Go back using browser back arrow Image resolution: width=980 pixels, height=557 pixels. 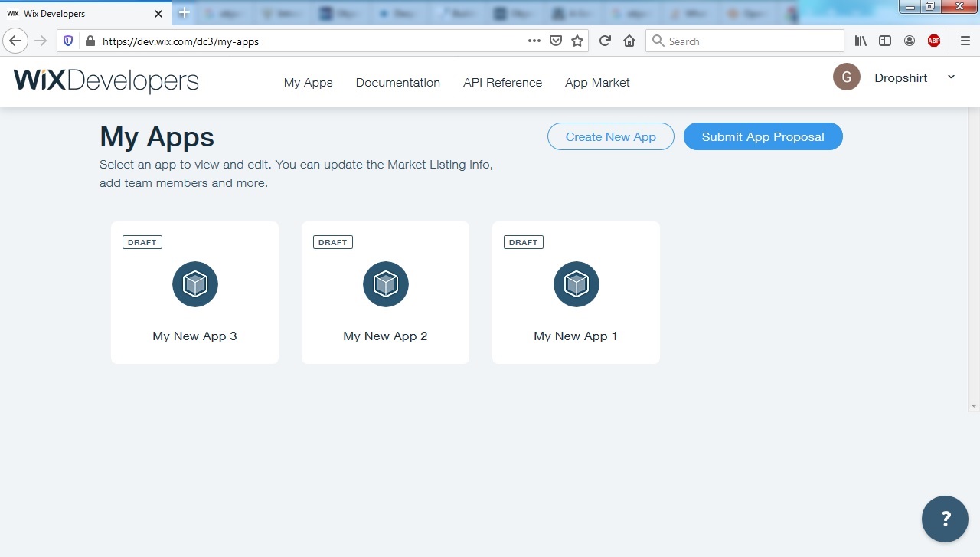15,41
